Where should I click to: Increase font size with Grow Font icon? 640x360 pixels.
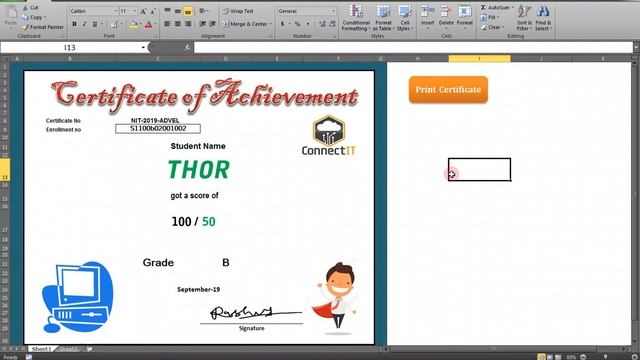click(x=143, y=11)
